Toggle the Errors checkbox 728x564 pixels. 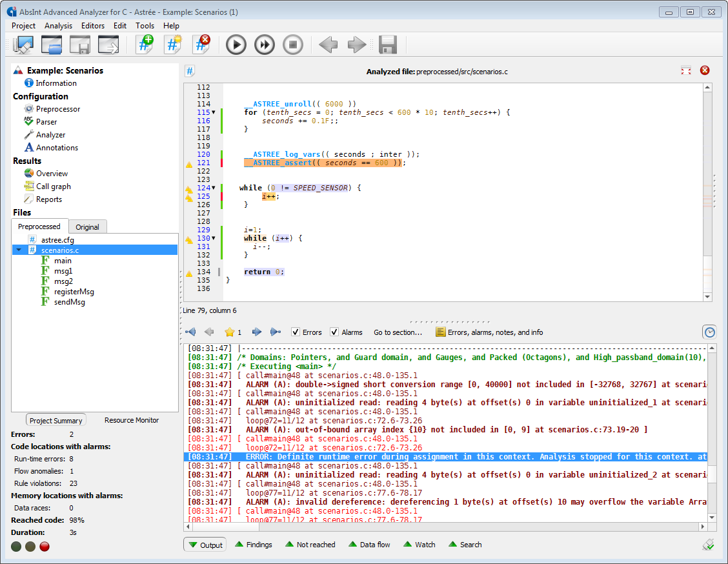pos(296,332)
